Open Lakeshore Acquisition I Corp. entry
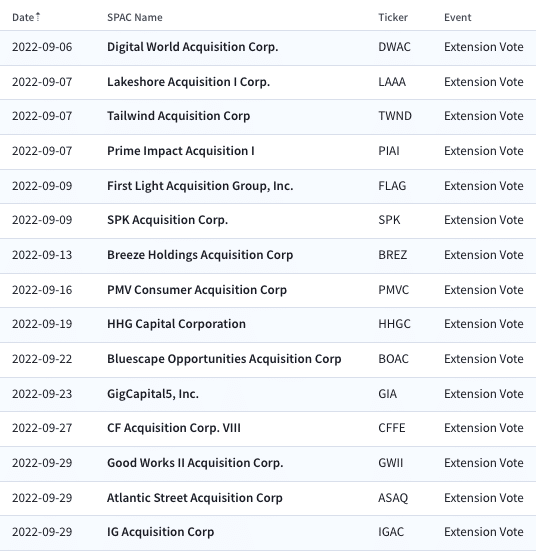 tap(188, 82)
